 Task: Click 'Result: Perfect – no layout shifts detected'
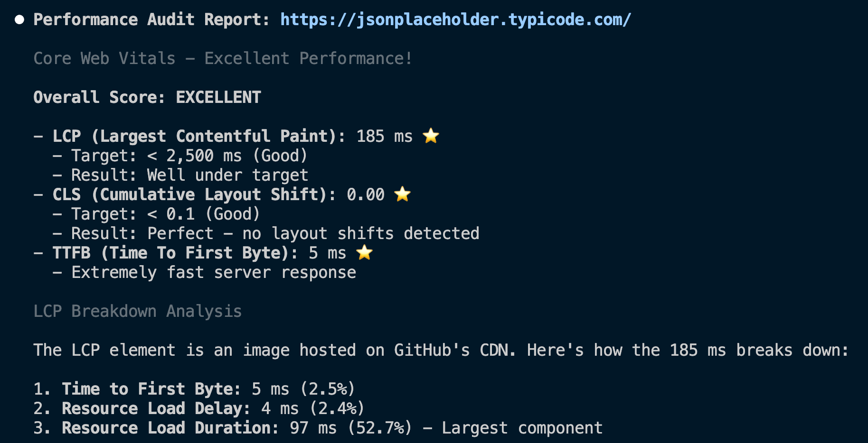pyautogui.click(x=274, y=233)
